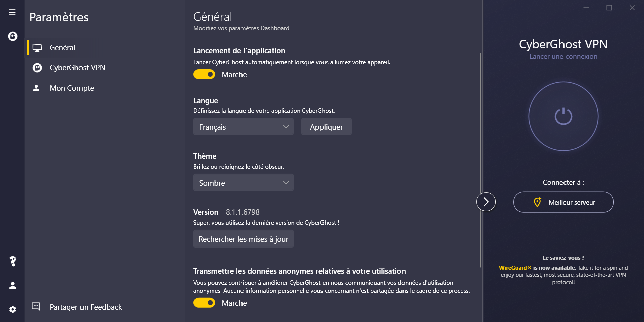Open the help question-mark icon
The image size is (644, 322).
point(13,261)
